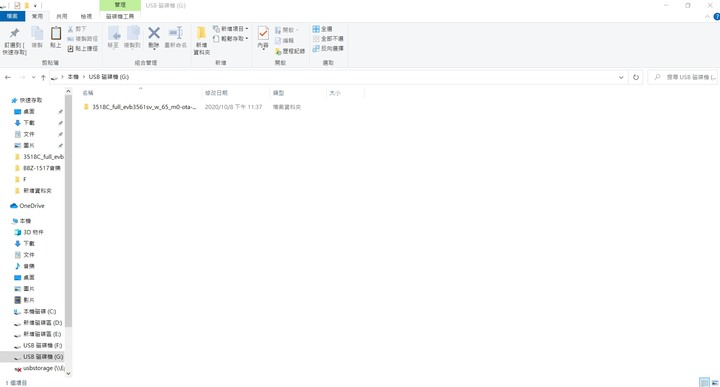Screen dimensions: 720x387
Task: Switch to details view icon in status bar
Action: coord(704,382)
